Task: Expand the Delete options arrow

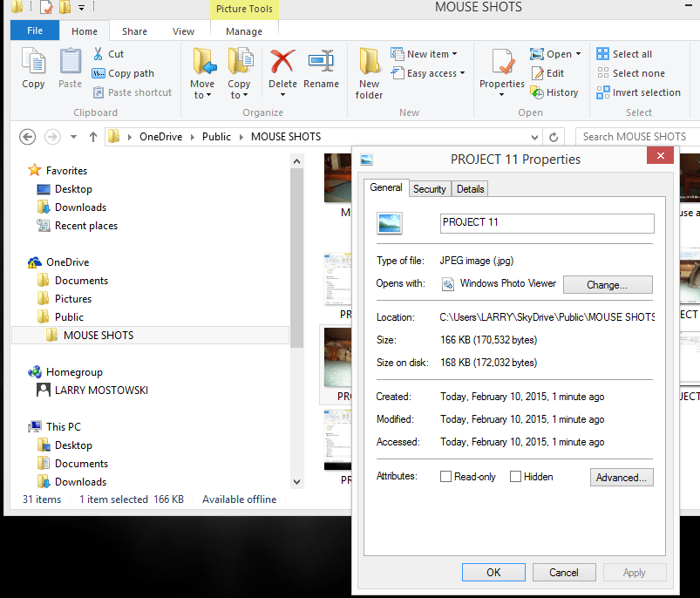Action: (282, 95)
